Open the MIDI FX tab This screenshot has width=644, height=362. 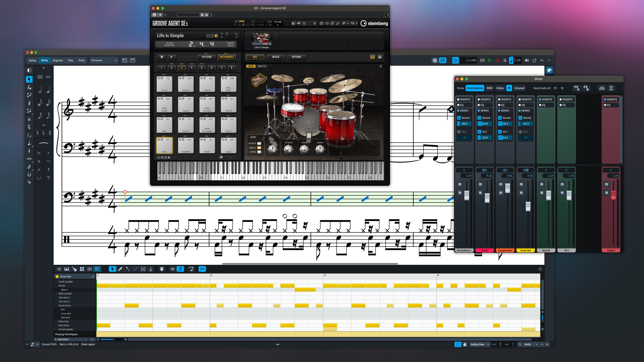coord(262,66)
